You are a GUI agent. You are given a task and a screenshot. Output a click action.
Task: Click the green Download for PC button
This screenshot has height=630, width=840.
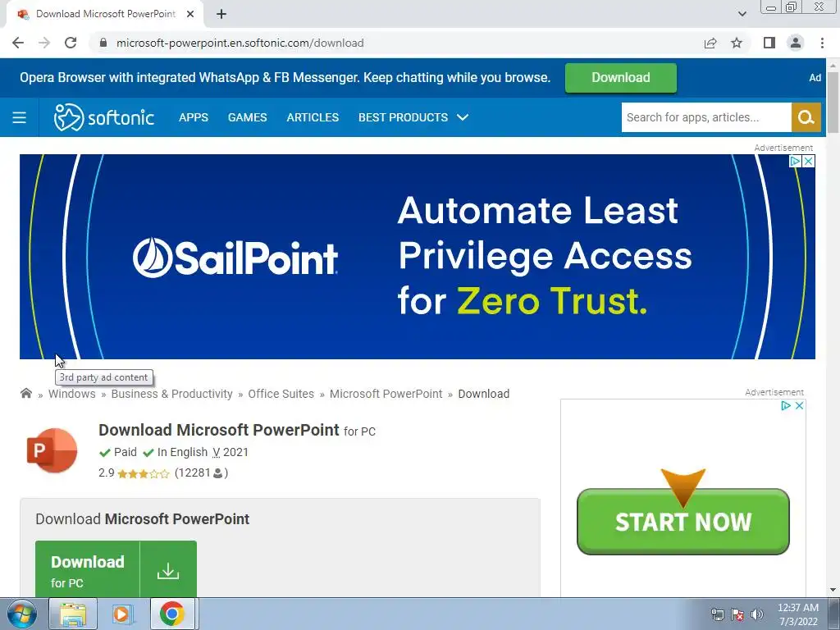tap(116, 569)
